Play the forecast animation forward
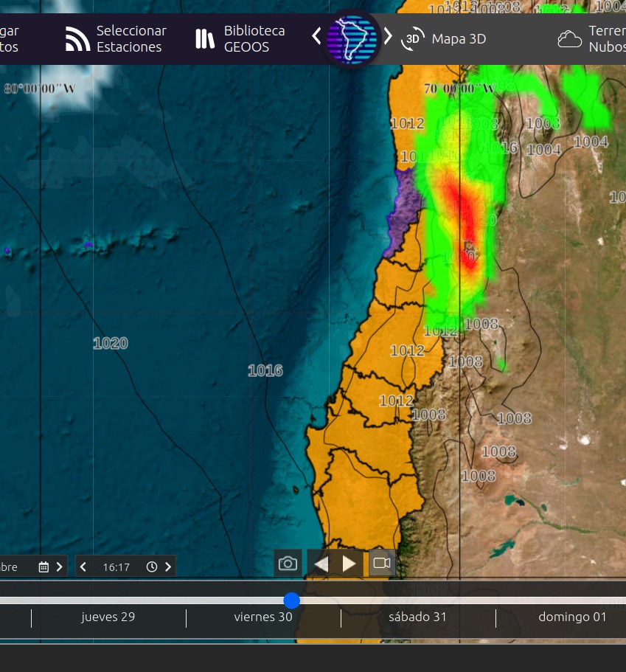Viewport: 626px width, 672px height. click(x=349, y=564)
